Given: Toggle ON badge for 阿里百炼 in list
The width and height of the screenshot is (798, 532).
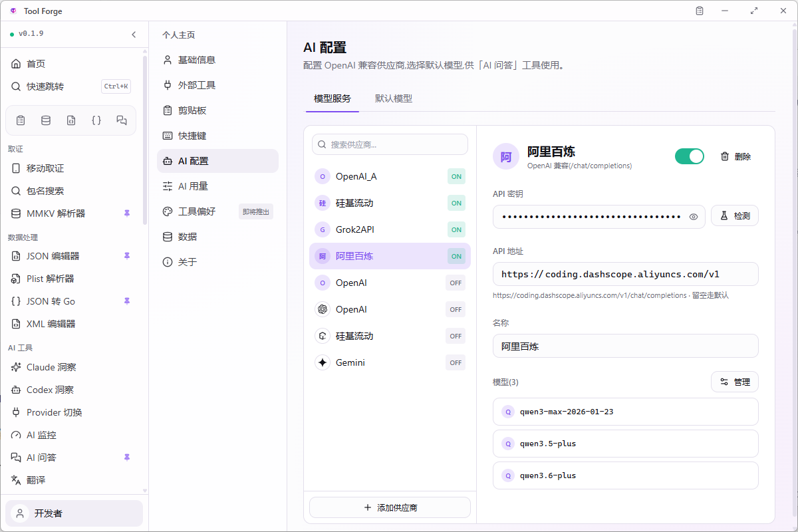Looking at the screenshot, I should 456,256.
